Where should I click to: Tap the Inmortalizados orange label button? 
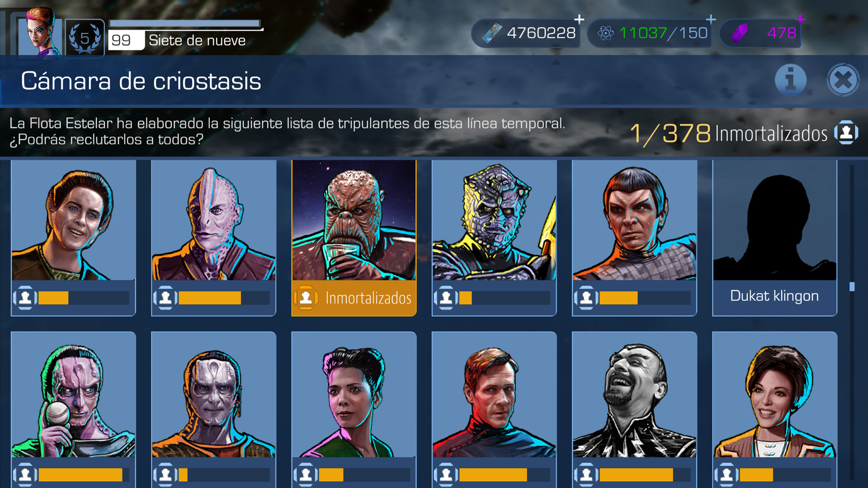coord(354,298)
